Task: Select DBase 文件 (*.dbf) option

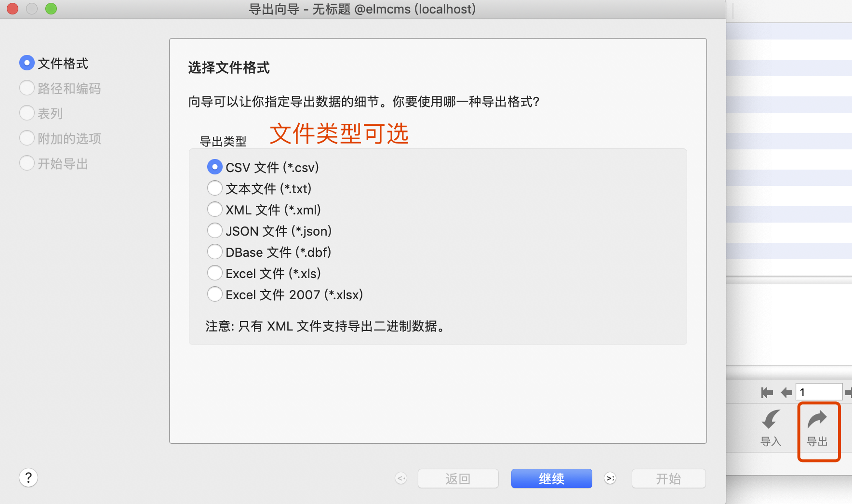Action: [215, 252]
